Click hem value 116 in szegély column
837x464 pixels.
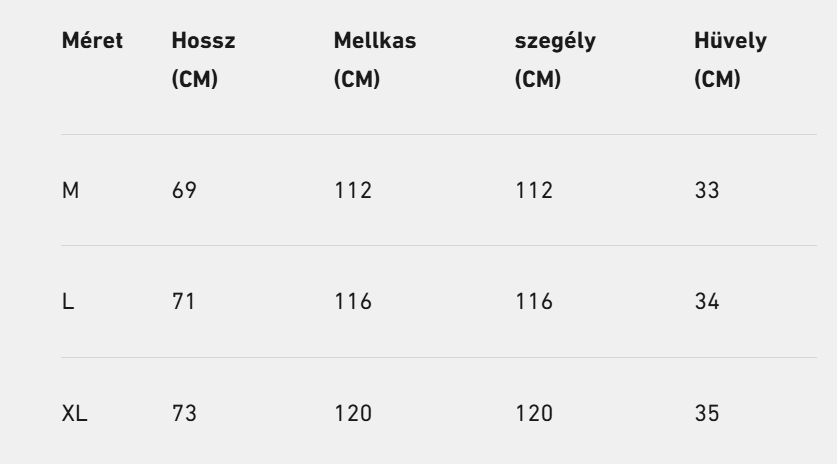pos(534,302)
